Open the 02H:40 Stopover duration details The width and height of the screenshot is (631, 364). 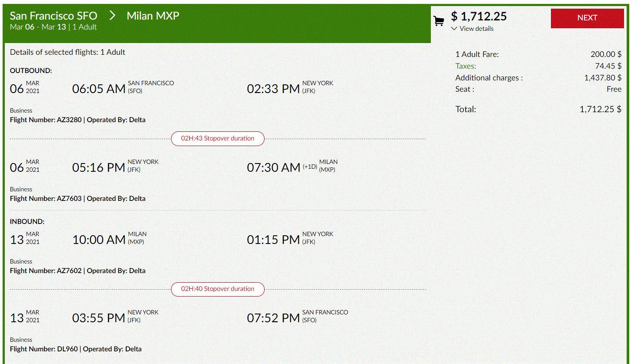218,289
